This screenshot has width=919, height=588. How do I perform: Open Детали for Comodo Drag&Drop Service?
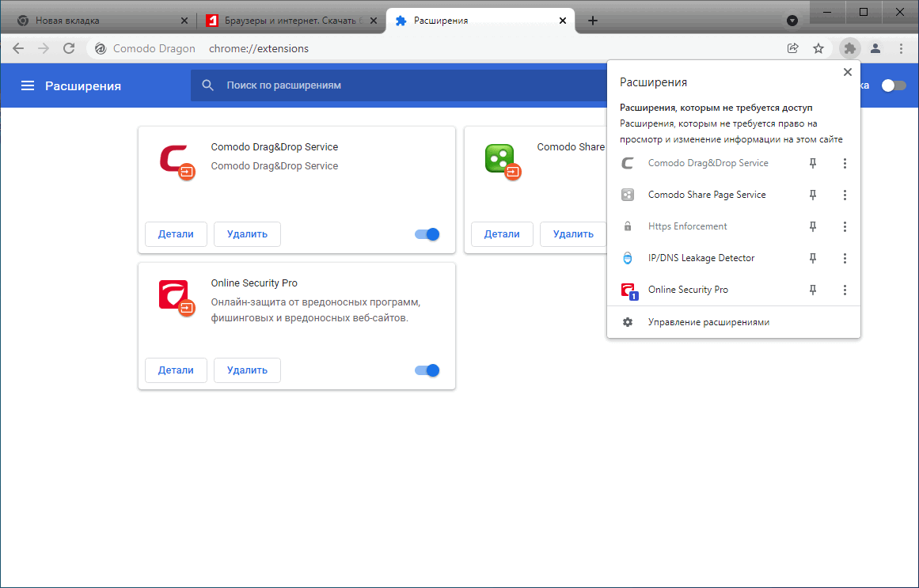[x=176, y=234]
